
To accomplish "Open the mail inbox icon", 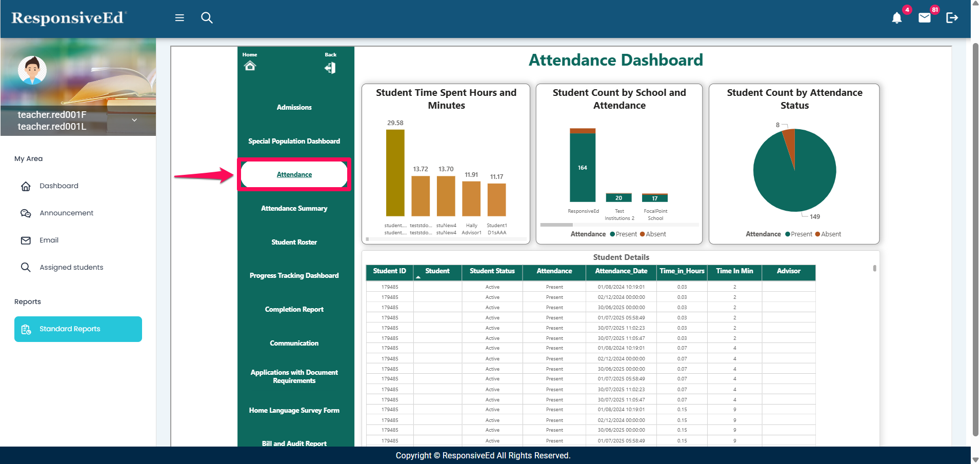I will point(924,18).
